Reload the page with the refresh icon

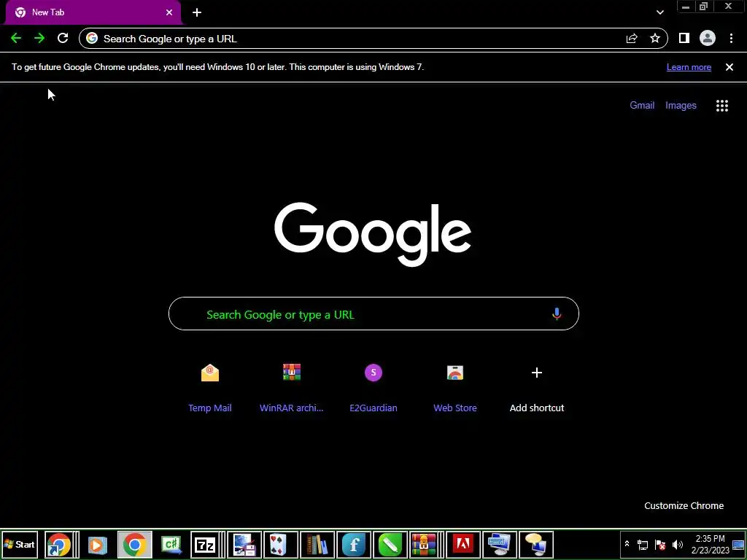coord(63,39)
